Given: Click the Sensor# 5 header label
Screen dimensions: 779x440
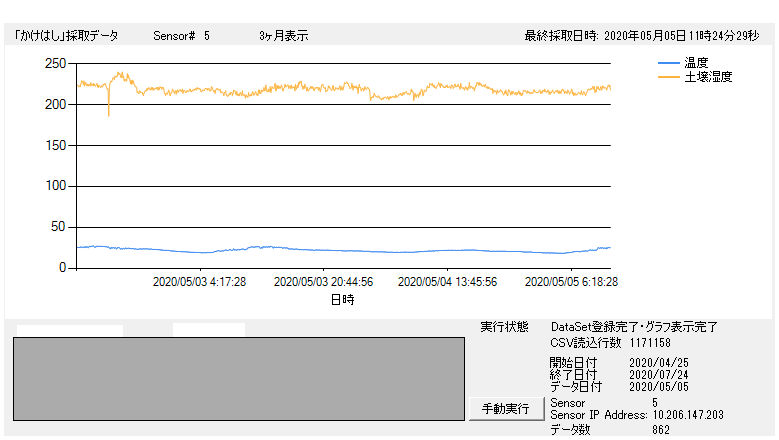Looking at the screenshot, I should pos(182,36).
